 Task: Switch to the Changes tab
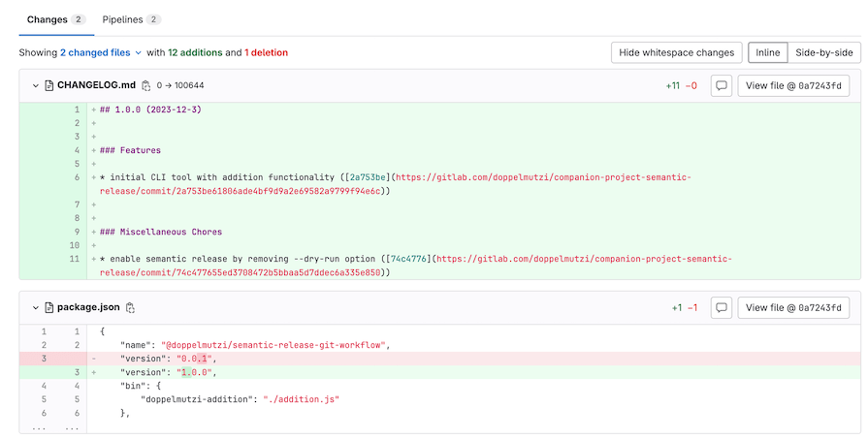[x=56, y=20]
